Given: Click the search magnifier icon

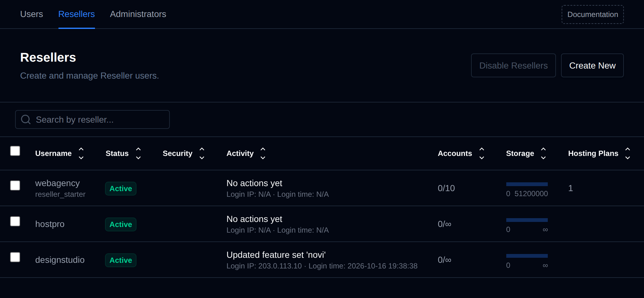Looking at the screenshot, I should (x=26, y=119).
